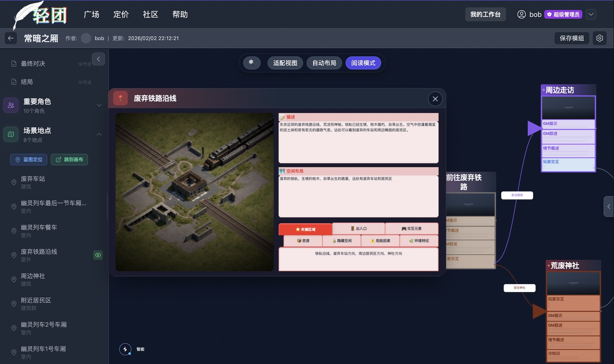The image size is (614, 364).
Task: Click the back arrow beside 常暗之厢
Action: click(x=11, y=38)
